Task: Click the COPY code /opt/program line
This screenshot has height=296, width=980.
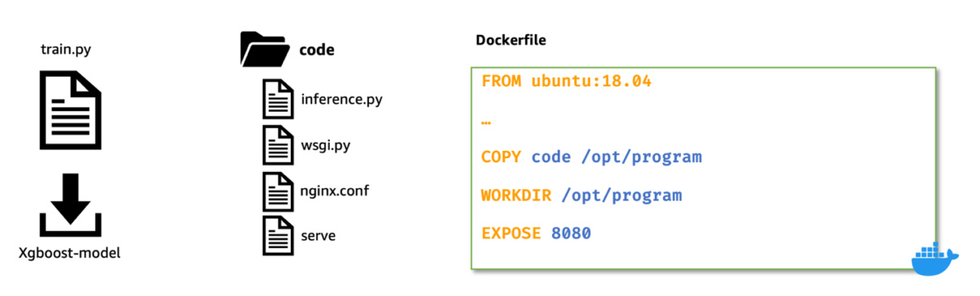Action: point(591,157)
